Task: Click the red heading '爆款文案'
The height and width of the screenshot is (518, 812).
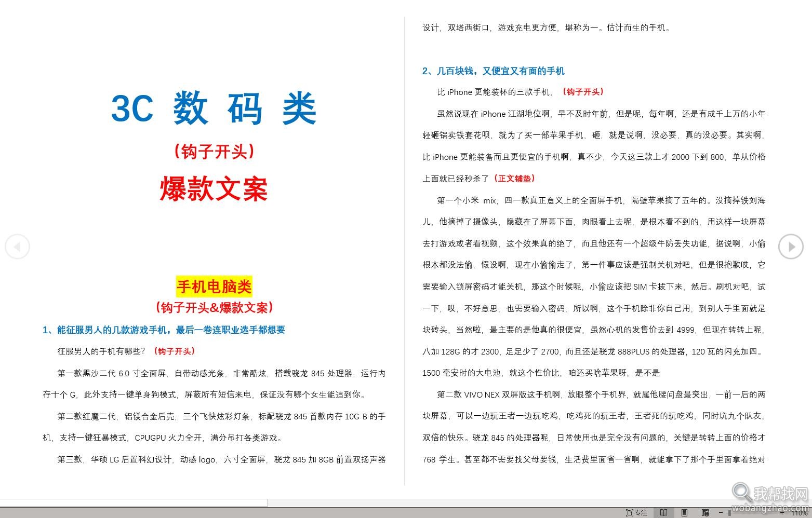Action: click(x=214, y=188)
